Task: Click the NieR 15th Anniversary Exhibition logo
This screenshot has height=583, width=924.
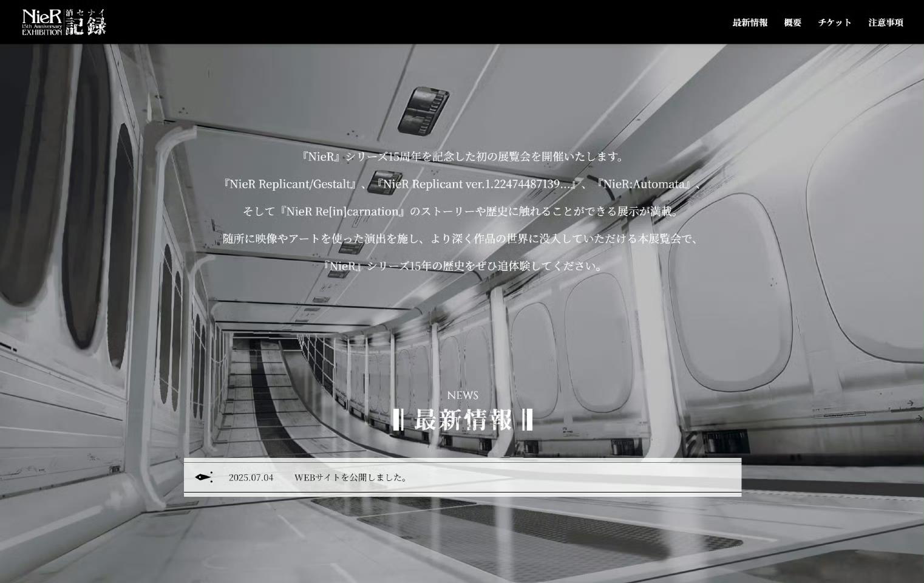Action: tap(64, 22)
